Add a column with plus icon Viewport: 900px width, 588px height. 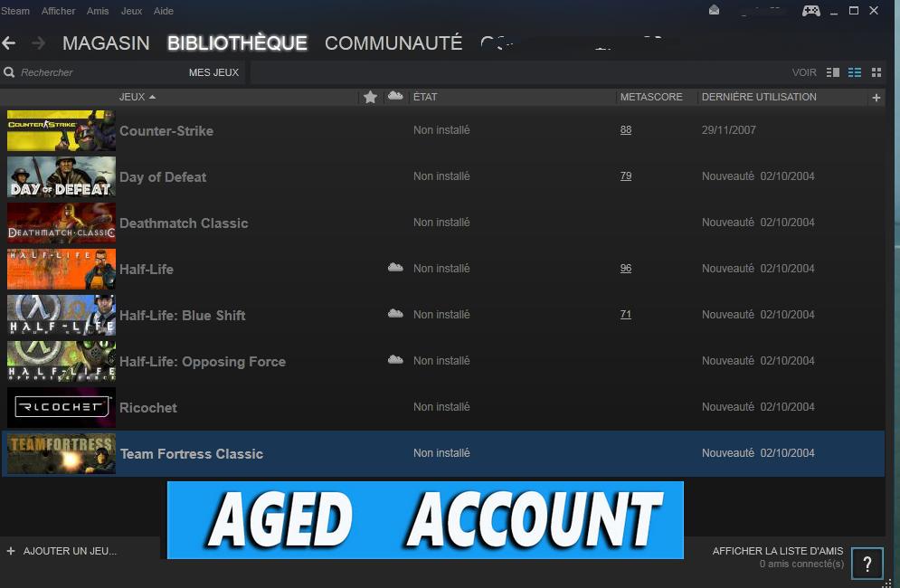(x=876, y=98)
